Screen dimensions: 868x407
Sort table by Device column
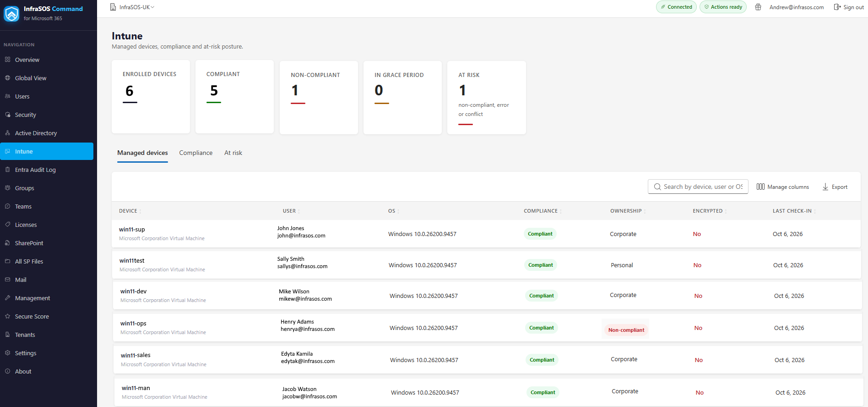pos(130,211)
